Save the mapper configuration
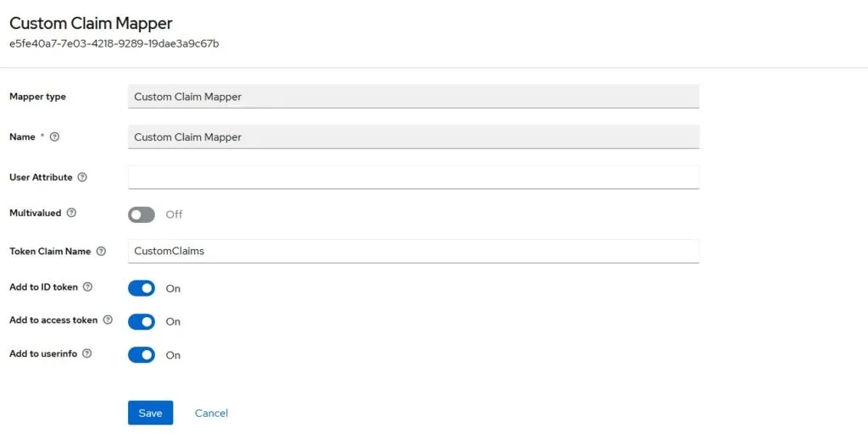Image resolution: width=868 pixels, height=439 pixels. click(150, 413)
